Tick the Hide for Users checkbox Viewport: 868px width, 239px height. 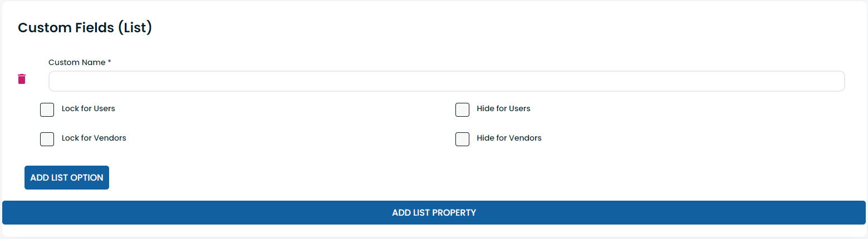462,109
